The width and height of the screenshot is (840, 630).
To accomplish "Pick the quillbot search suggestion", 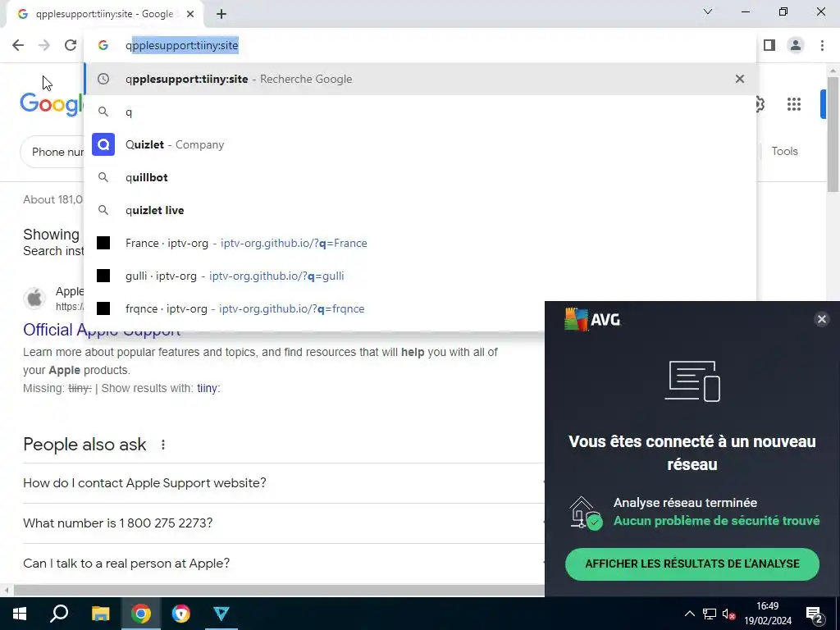I will pos(420,177).
